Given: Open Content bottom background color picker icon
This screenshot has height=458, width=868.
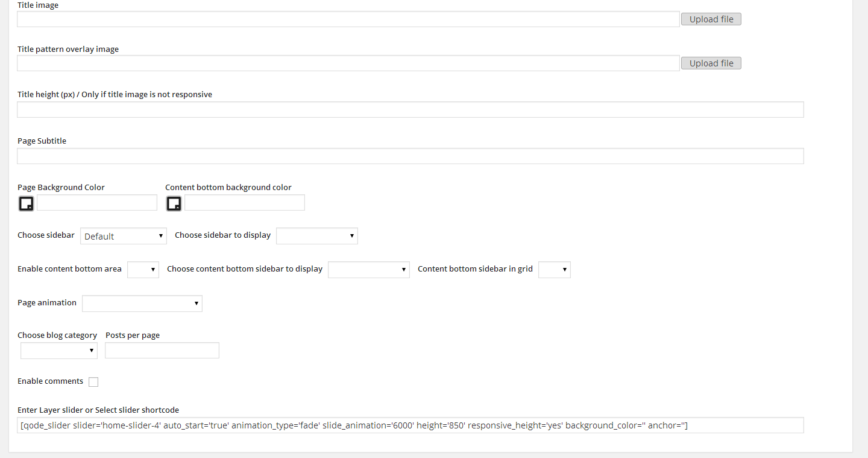Looking at the screenshot, I should pyautogui.click(x=174, y=203).
